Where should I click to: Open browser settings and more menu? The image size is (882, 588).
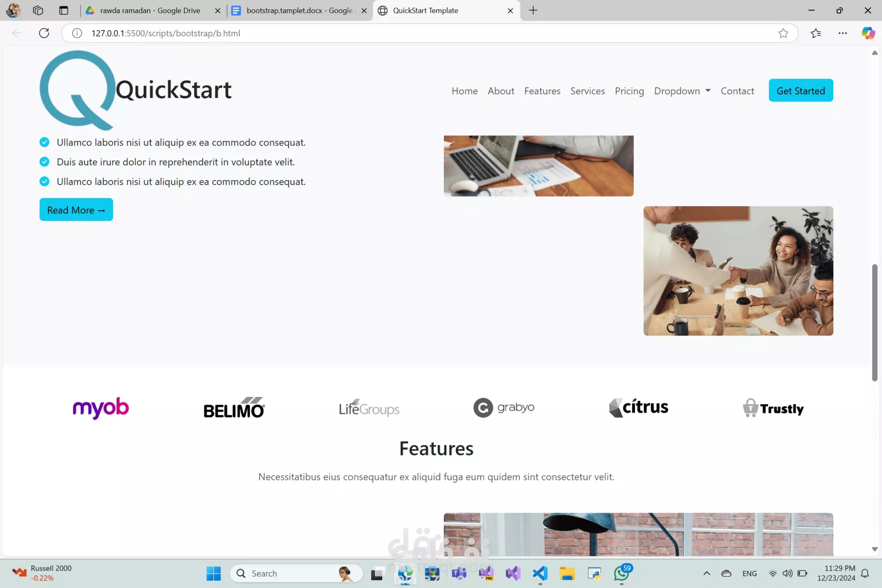(x=842, y=33)
